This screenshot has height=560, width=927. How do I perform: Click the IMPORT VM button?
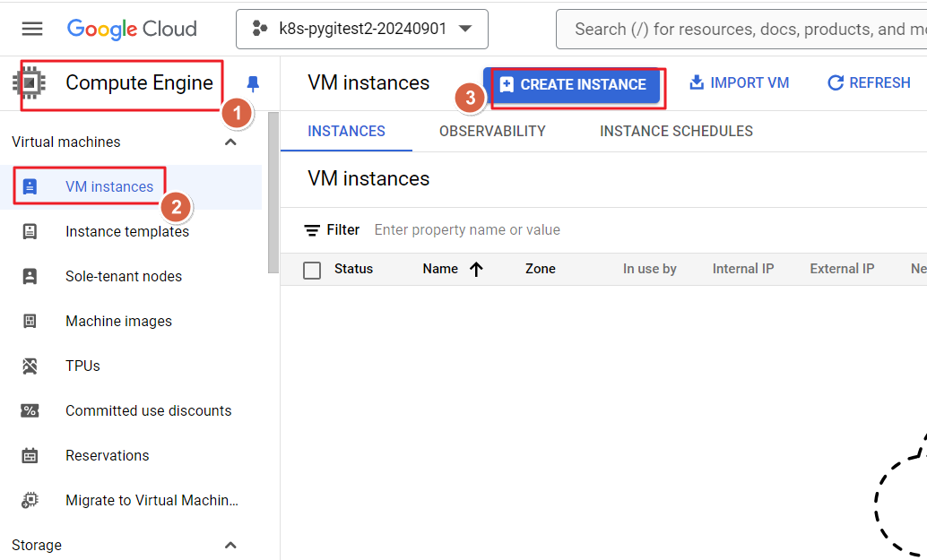[x=739, y=82]
